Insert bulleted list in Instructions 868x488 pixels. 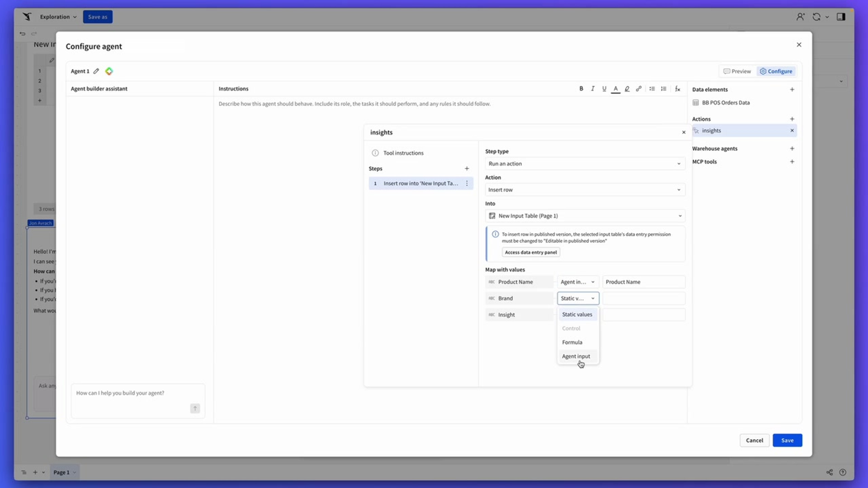pyautogui.click(x=652, y=89)
